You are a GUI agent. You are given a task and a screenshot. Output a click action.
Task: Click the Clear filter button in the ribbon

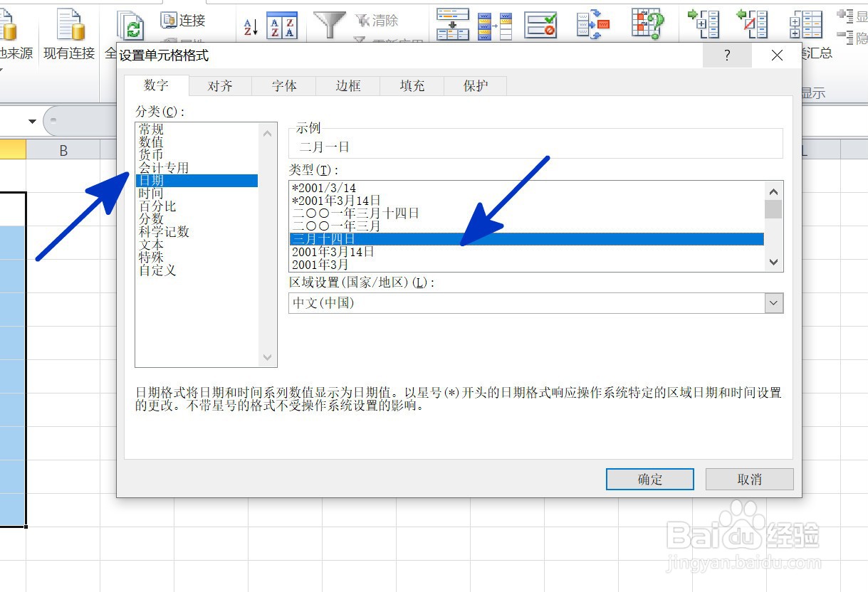(x=377, y=21)
